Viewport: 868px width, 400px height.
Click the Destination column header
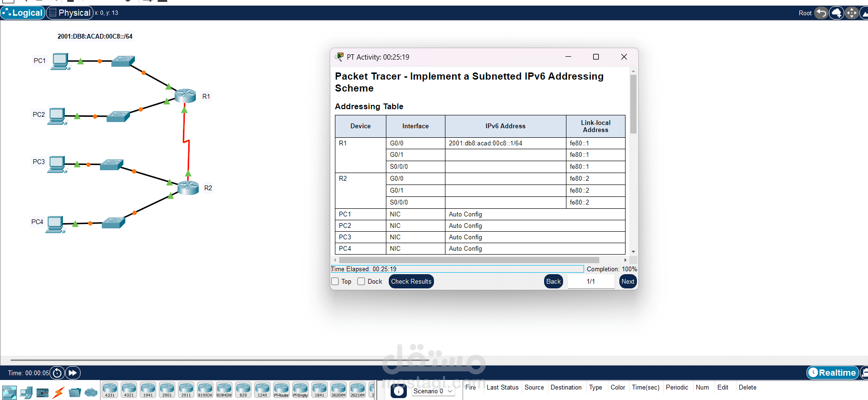coord(566,387)
